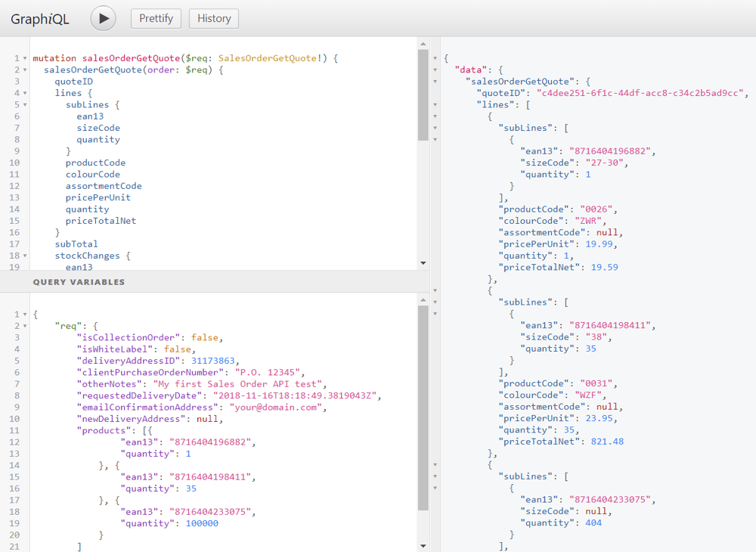
Task: Click productCode value "0031" in the result
Action: click(596, 383)
